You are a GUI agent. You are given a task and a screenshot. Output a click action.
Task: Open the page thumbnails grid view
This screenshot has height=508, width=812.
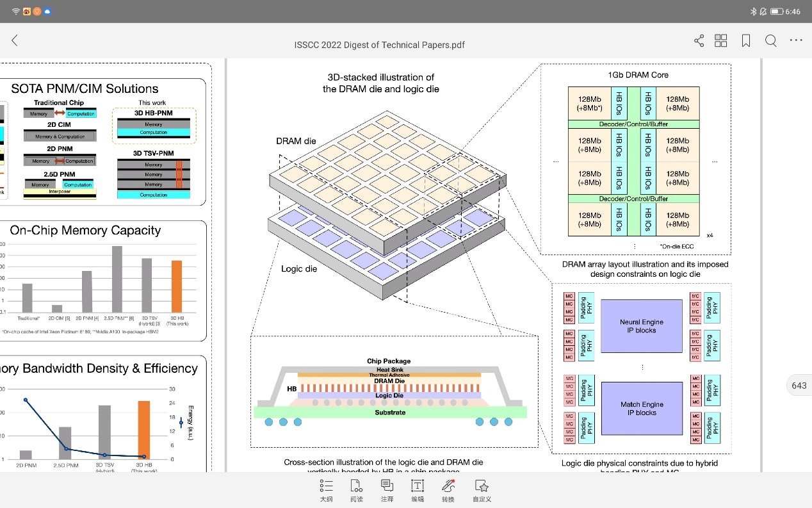pyautogui.click(x=720, y=41)
